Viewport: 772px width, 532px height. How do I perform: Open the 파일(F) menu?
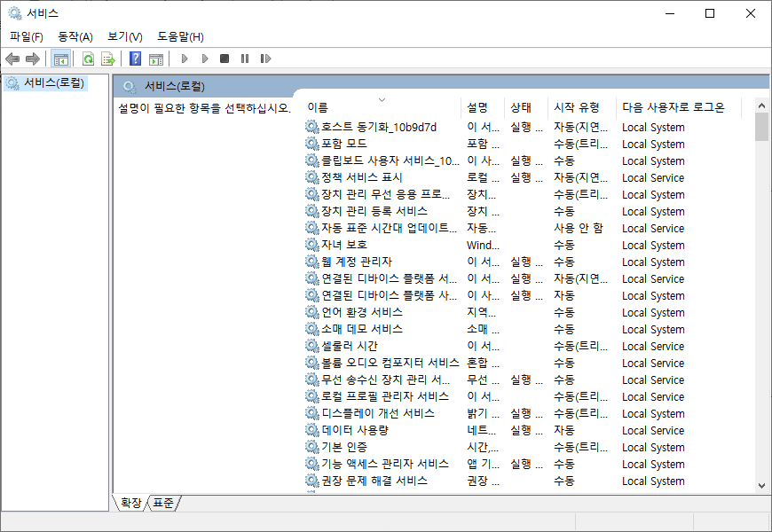(x=27, y=37)
